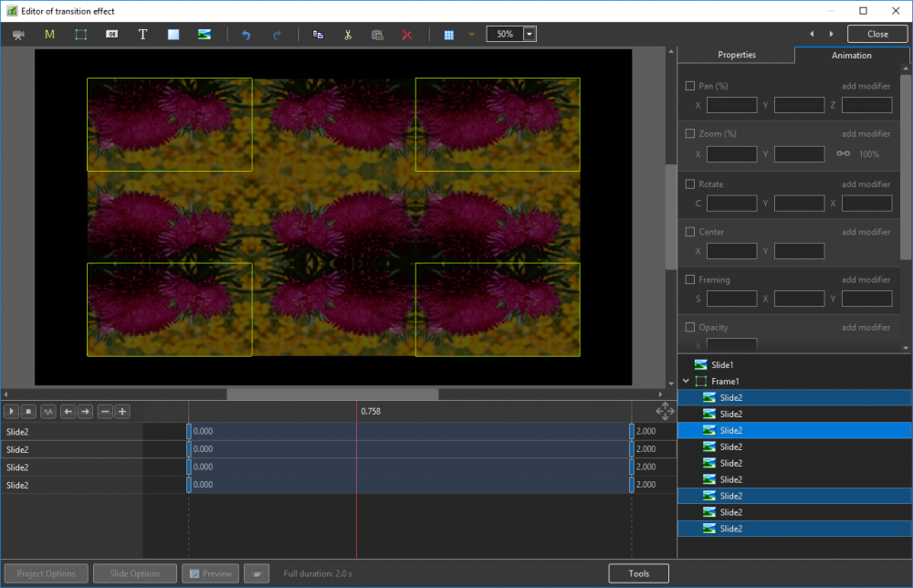This screenshot has width=913, height=588.
Task: Add a frame object from toolbar
Action: pyautogui.click(x=80, y=35)
